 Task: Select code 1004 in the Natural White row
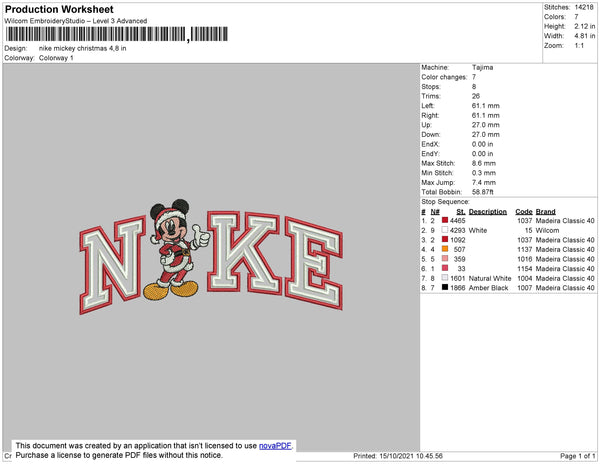tap(525, 278)
